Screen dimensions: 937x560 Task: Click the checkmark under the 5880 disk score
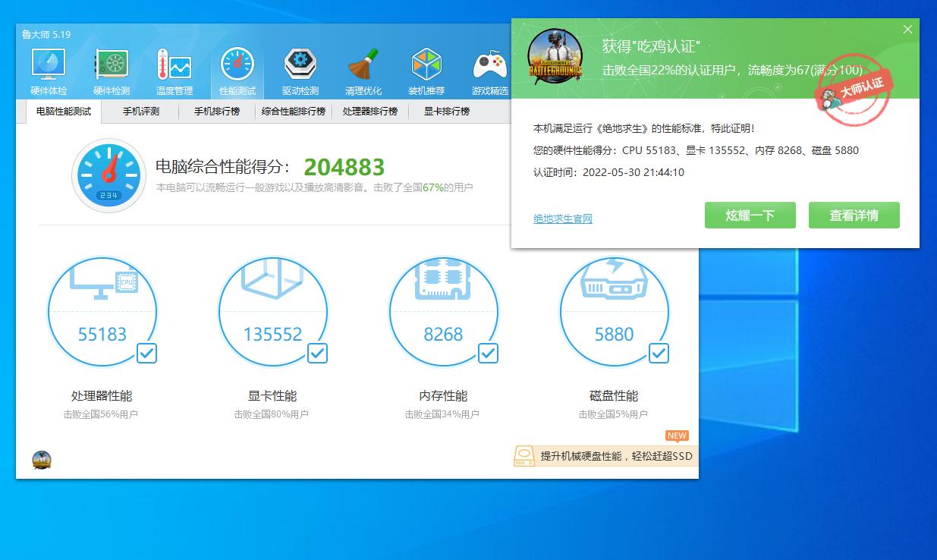coord(659,354)
